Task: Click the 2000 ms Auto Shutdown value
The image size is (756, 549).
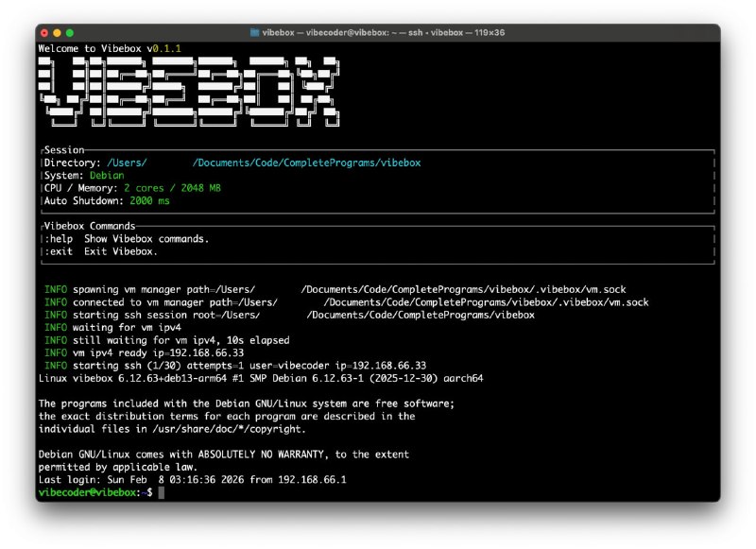Action: 147,200
